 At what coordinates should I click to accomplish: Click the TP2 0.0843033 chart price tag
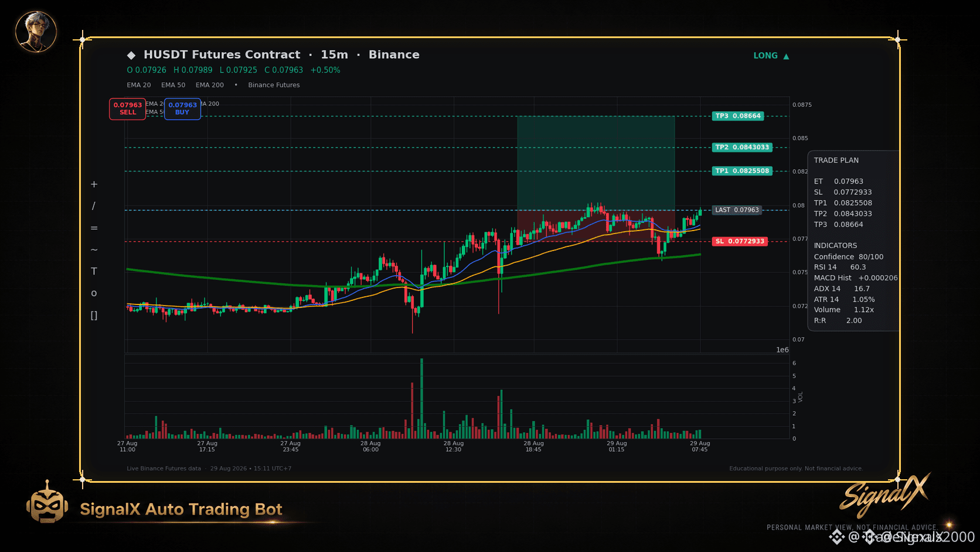click(742, 147)
